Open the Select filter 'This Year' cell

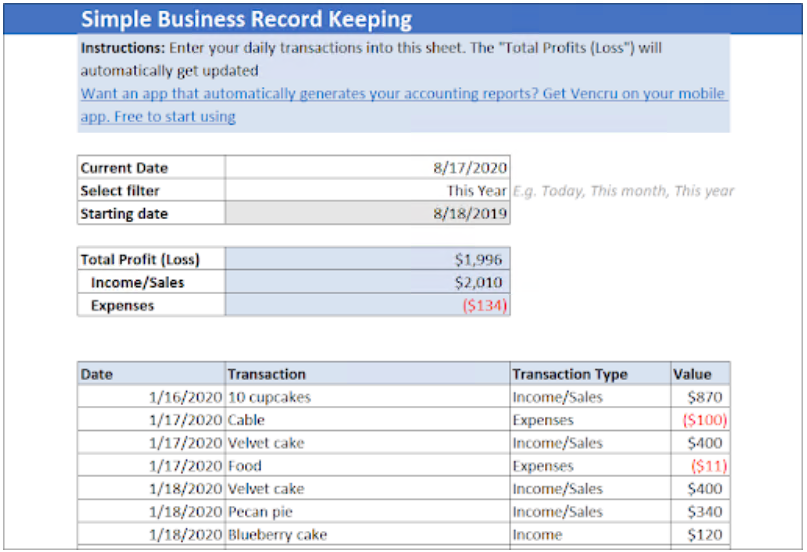tap(475, 191)
